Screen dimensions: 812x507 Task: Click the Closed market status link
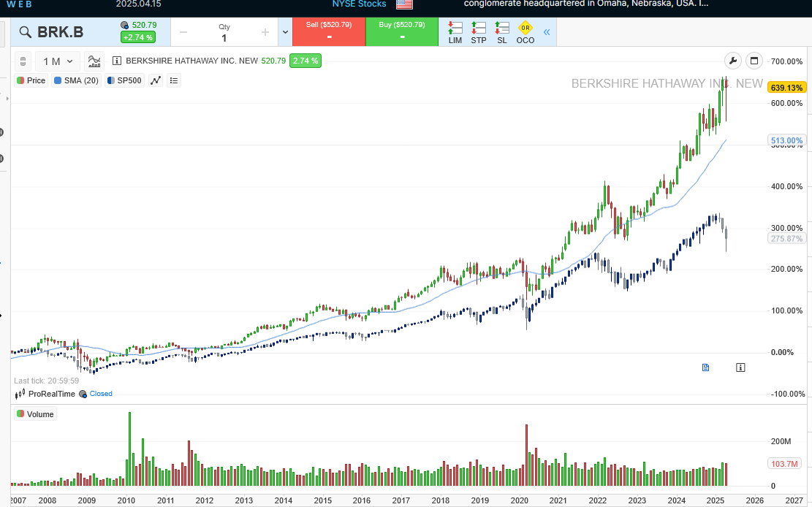click(101, 394)
